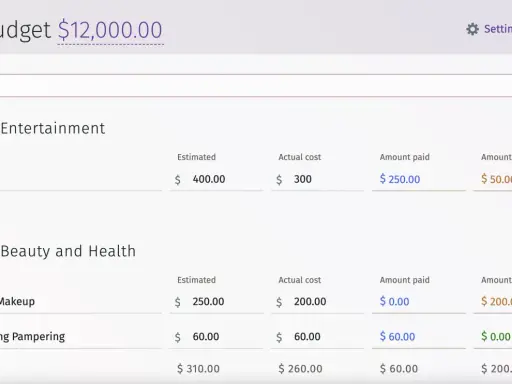Click Entertainment estimated field showing 400.00
The image size is (512, 384).
(216, 179)
